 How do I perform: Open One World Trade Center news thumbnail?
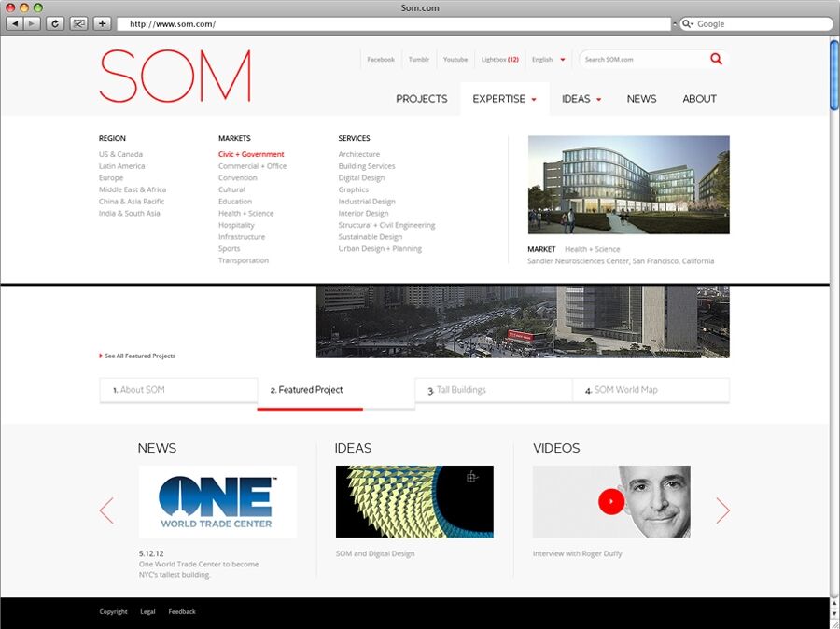[x=217, y=501]
